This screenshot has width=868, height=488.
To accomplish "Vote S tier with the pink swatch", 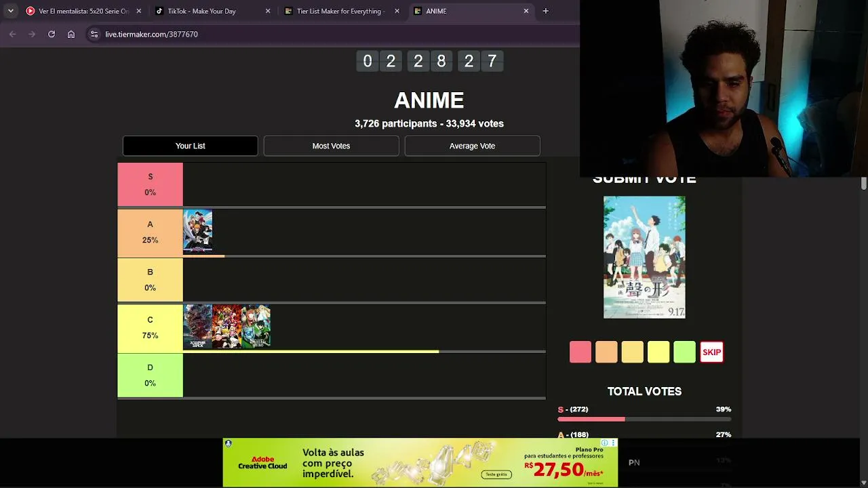I will (580, 352).
